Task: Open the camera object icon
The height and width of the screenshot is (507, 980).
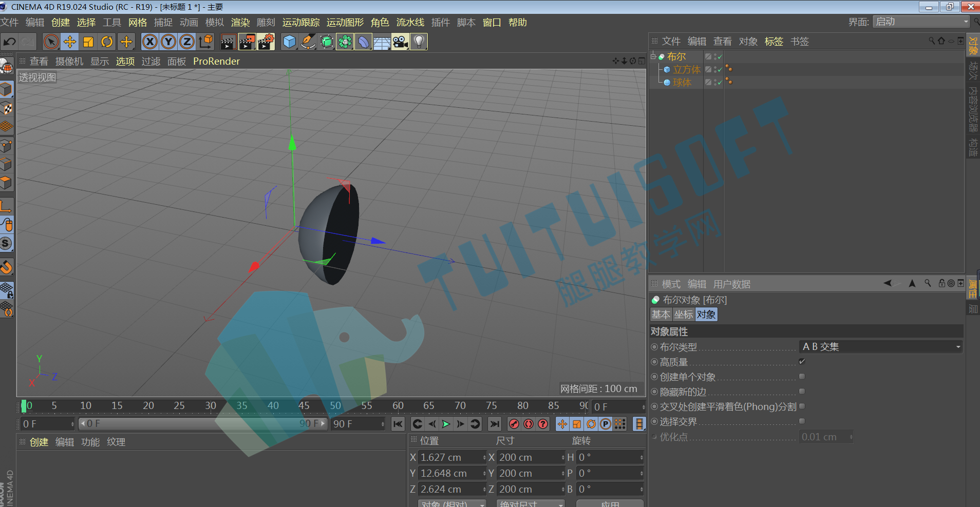Action: [x=400, y=42]
